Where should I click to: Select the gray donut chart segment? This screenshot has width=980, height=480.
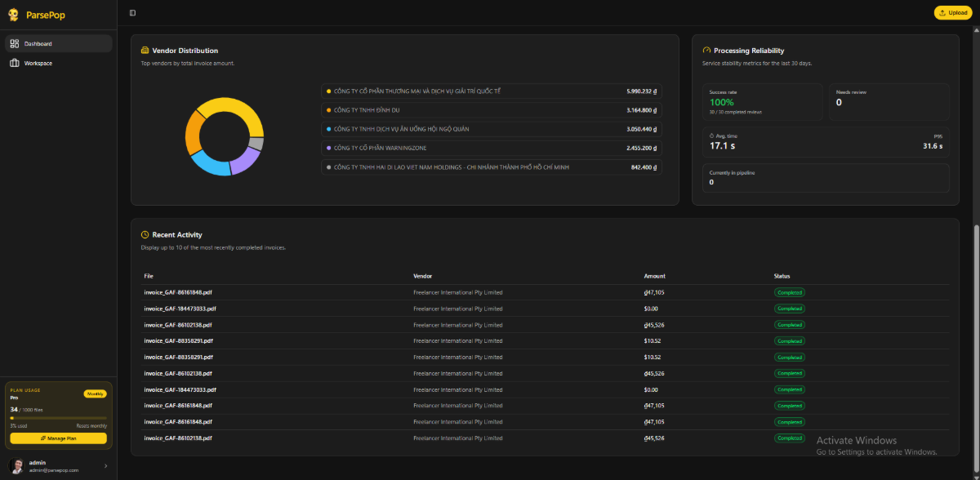(x=256, y=144)
